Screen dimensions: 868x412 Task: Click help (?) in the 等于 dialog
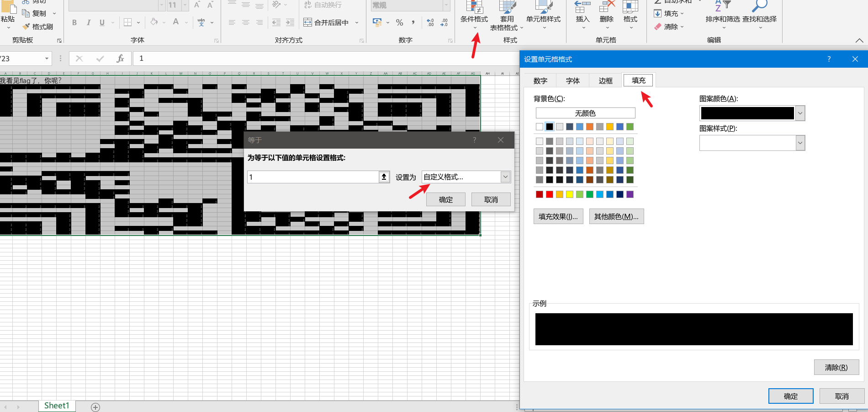click(474, 140)
